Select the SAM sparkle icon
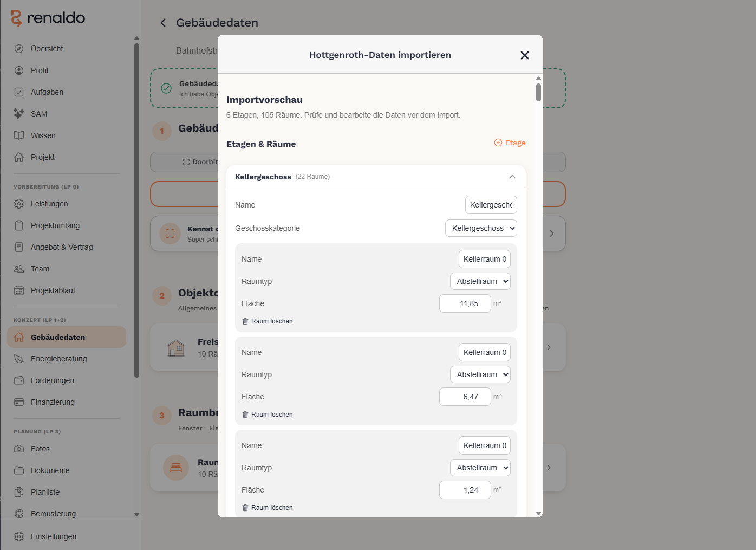The height and width of the screenshot is (550, 756). [x=19, y=114]
